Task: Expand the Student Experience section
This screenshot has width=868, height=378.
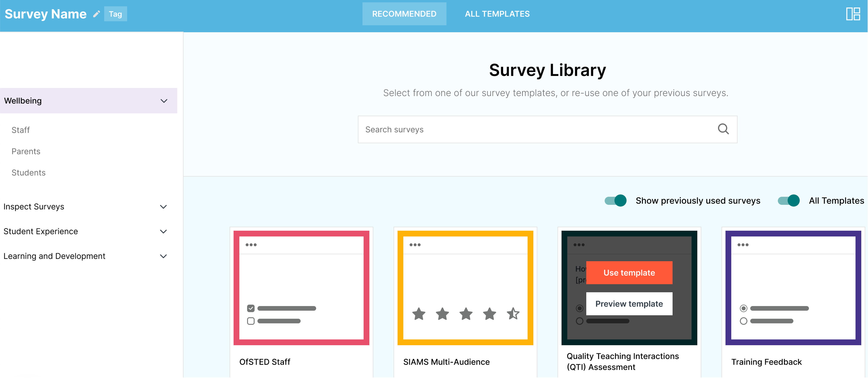Action: [163, 232]
